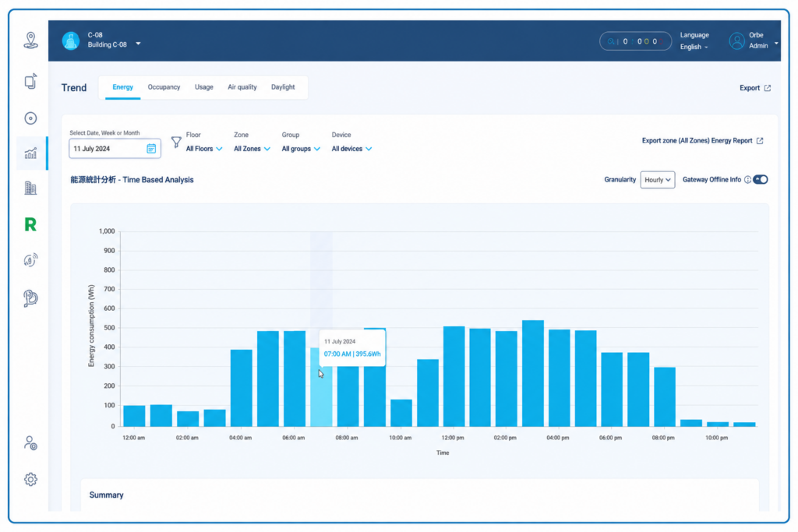
Task: Click the Gateway Offline Info help icon
Action: tap(747, 179)
